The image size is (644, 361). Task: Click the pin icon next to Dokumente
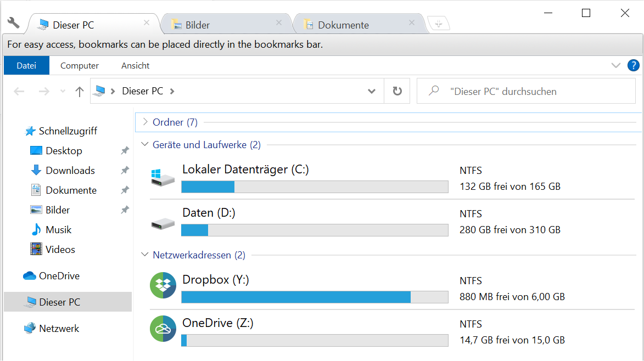point(125,190)
